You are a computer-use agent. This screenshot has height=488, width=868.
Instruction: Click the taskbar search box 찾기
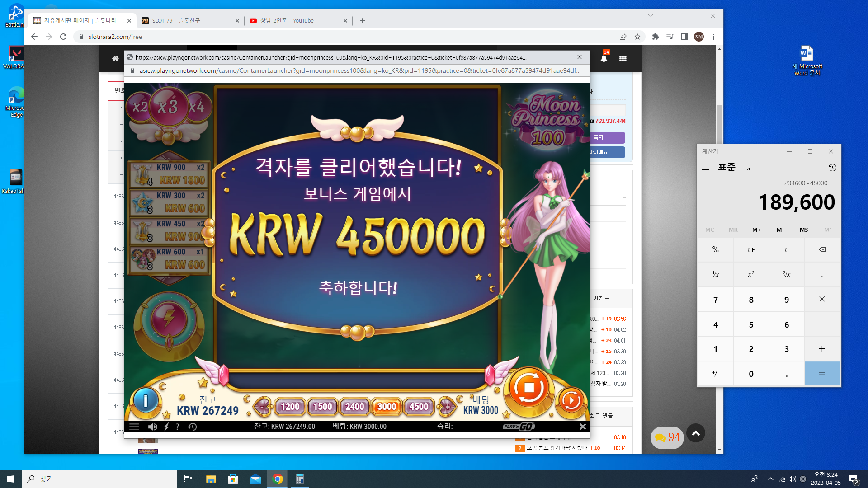(x=99, y=479)
